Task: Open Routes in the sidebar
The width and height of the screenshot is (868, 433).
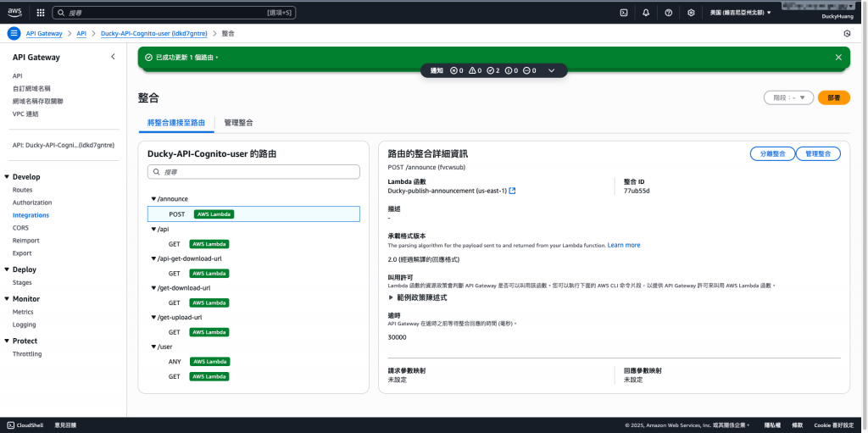Action: 23,190
